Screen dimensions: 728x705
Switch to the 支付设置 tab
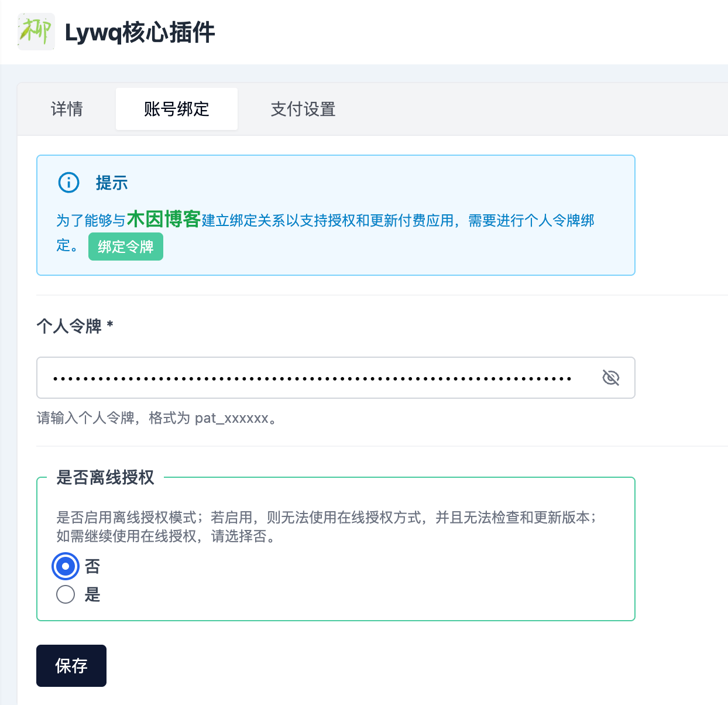click(x=303, y=109)
